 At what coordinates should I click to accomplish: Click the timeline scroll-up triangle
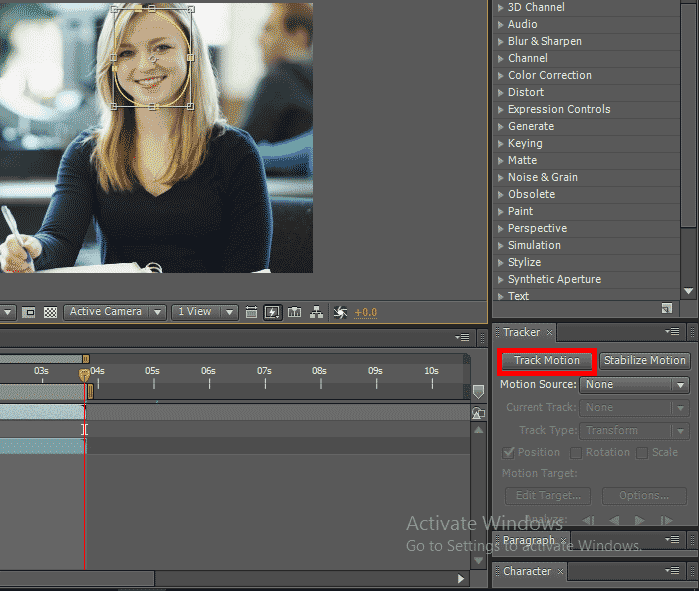478,430
